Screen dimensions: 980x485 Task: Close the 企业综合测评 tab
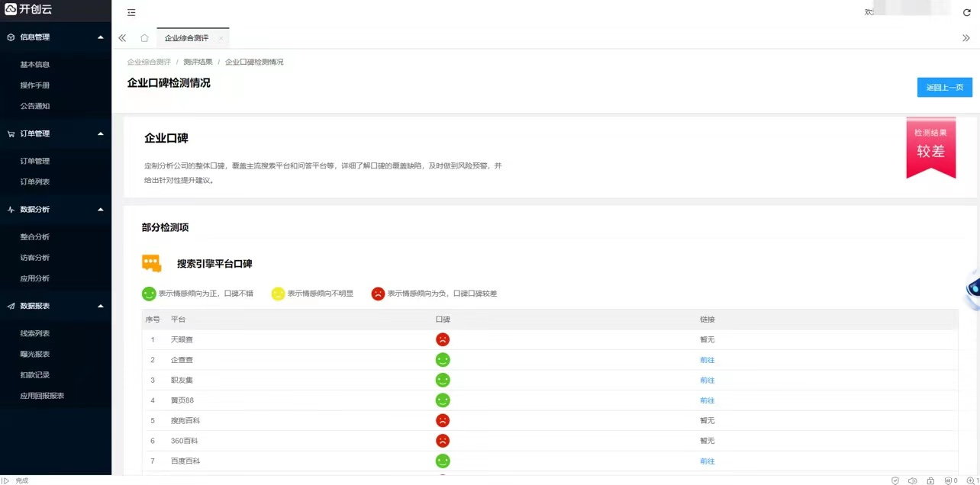[x=221, y=38]
